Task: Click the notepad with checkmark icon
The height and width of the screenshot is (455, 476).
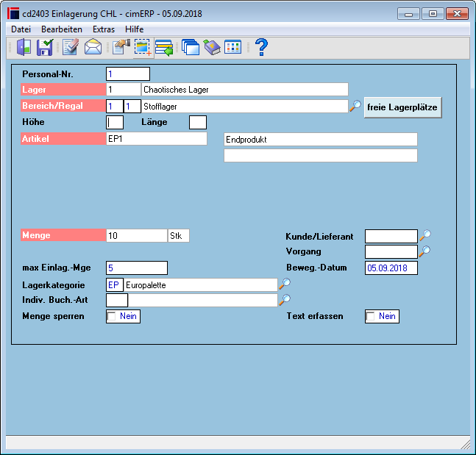Action: pyautogui.click(x=71, y=47)
